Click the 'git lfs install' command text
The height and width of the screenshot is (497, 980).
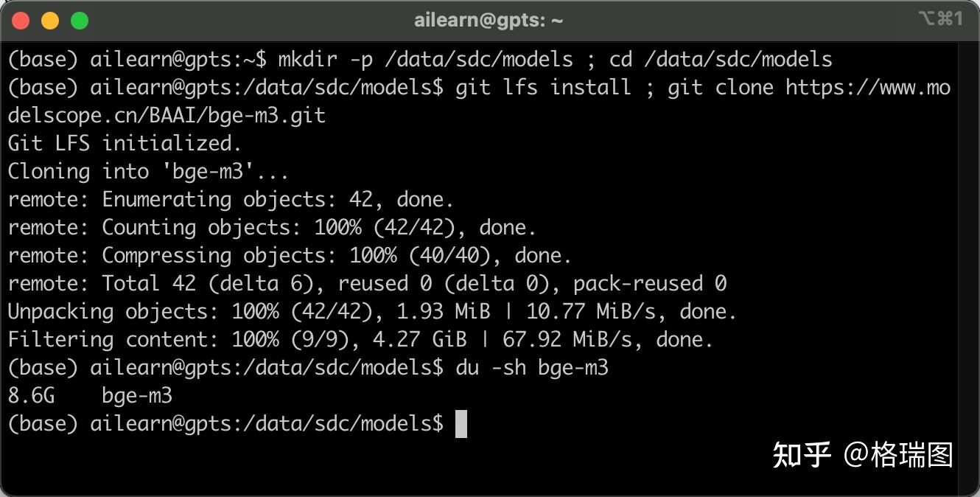point(543,88)
